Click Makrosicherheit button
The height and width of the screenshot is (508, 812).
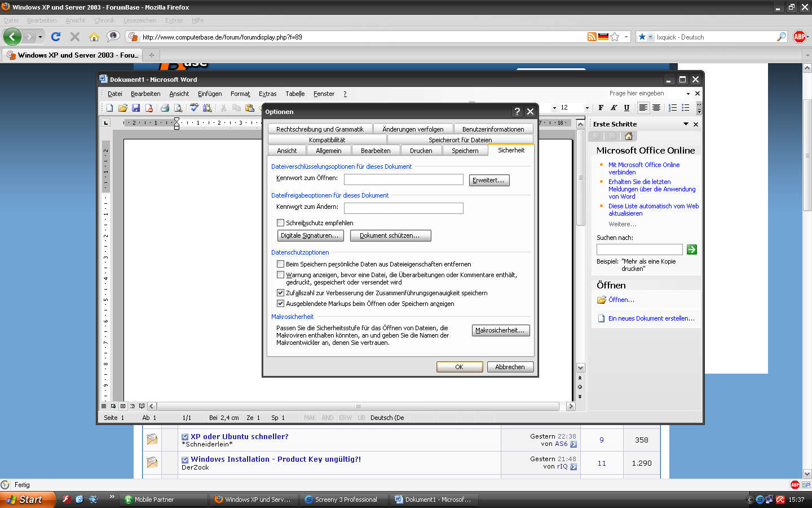pyautogui.click(x=501, y=330)
